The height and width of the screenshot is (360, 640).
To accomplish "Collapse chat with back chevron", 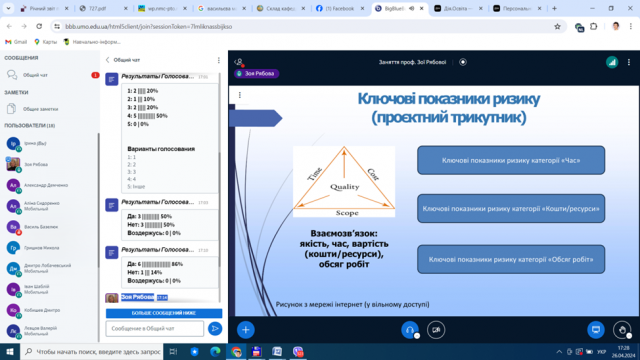I will click(108, 60).
